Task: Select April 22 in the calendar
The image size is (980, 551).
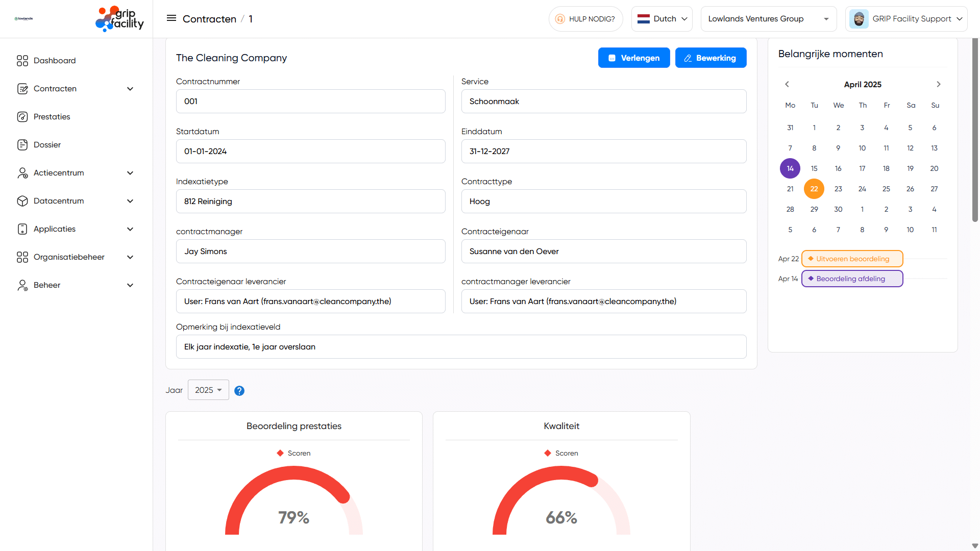Action: 814,189
